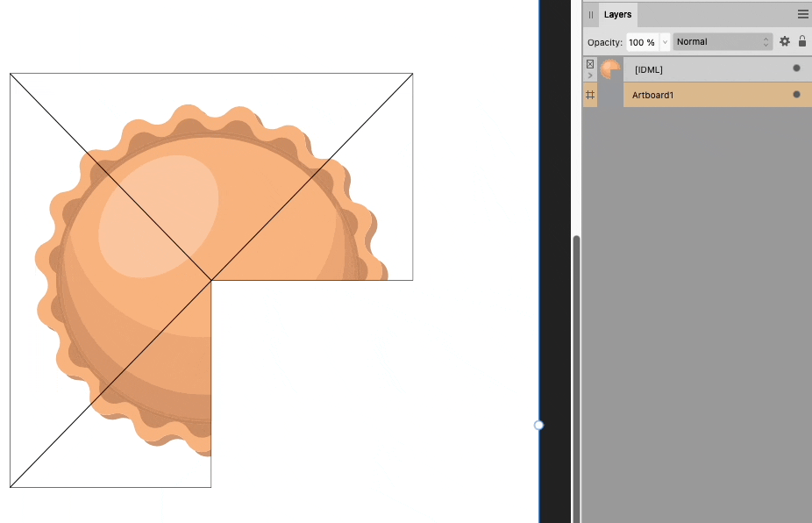Screen dimensions: 812x523
Task: Open the Normal blend mode dropdown
Action: click(x=723, y=42)
